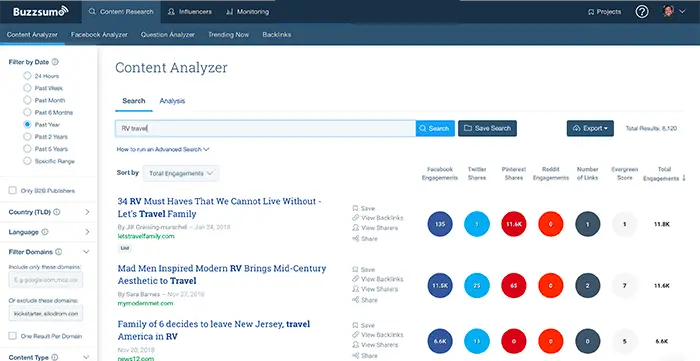Viewport: 700px width, 361px height.
Task: Open the Monitoring top menu
Action: [x=247, y=12]
